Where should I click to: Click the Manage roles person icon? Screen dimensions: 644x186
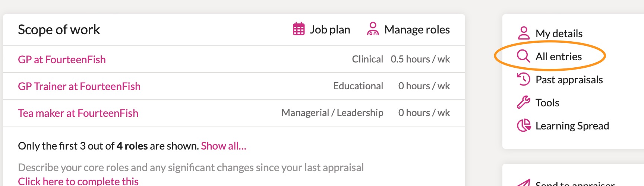coord(373,29)
